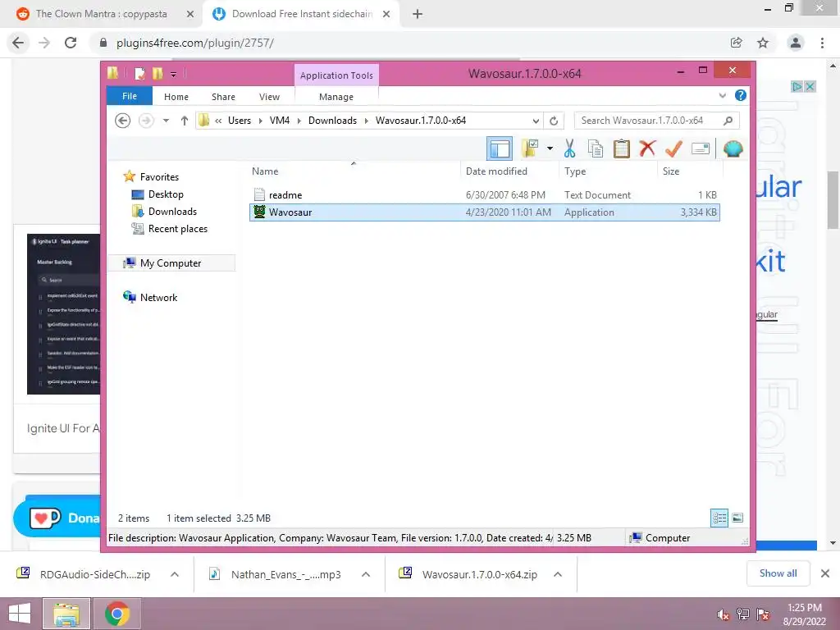This screenshot has height=630, width=840.
Task: Open the Share ribbon tab
Action: tap(223, 97)
